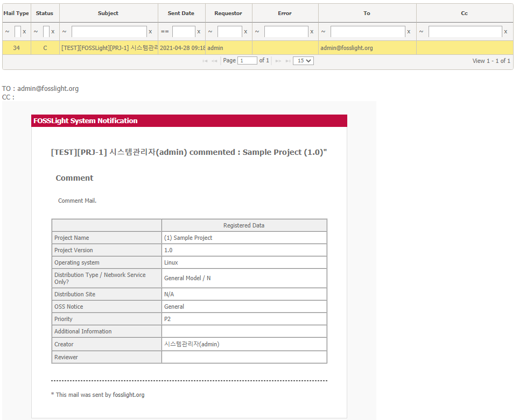Select the mail row's Mail Type cell 34
519x420 pixels.
coord(17,48)
